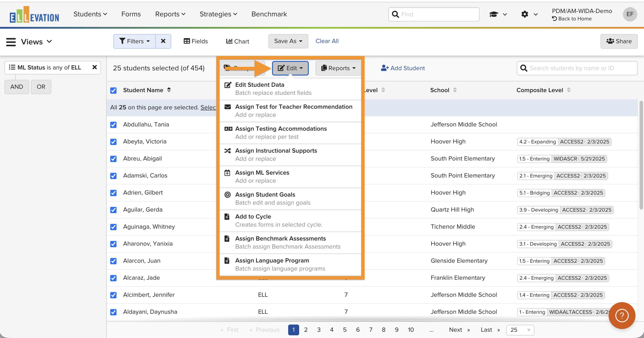Click the vertical table scrollbar

[x=641, y=155]
